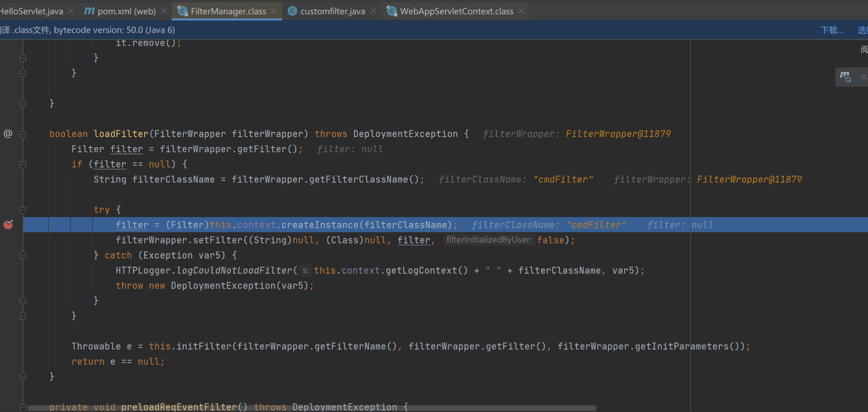868x412 pixels.
Task: Close the customfilter.java tab
Action: click(x=373, y=11)
